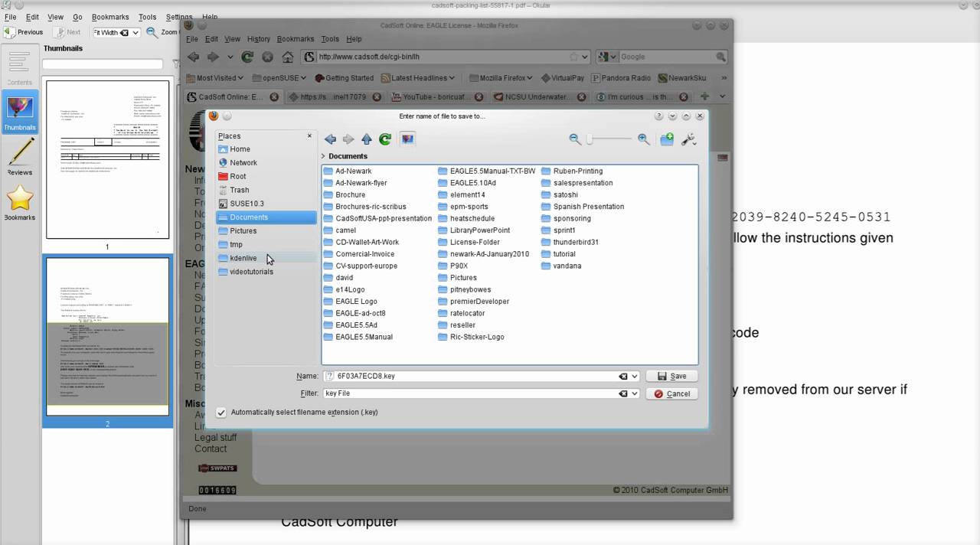980x545 pixels.
Task: Go to parent folder in save dialog
Action: tap(367, 139)
